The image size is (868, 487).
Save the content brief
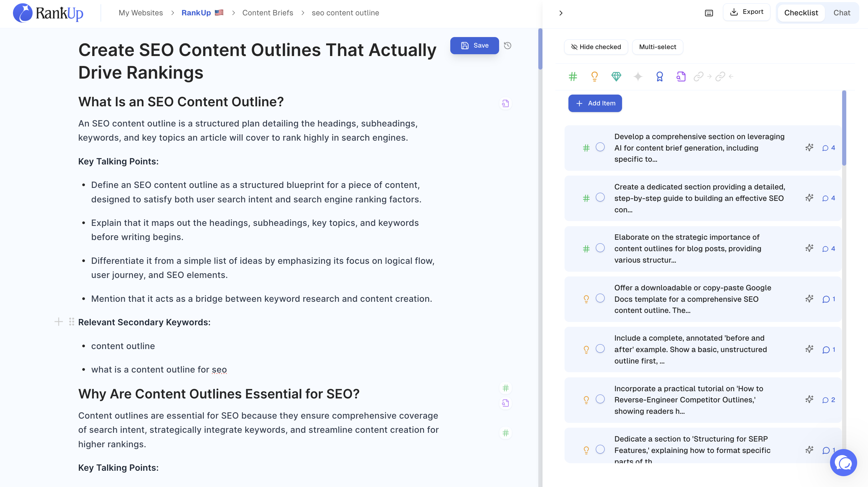coord(474,45)
